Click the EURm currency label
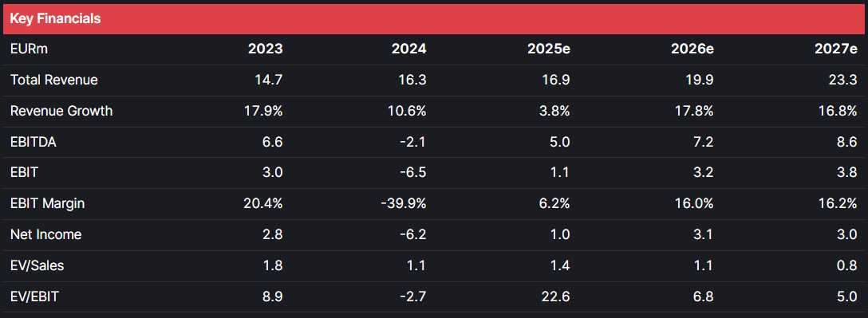Screen dimensions: 868x318 30,49
